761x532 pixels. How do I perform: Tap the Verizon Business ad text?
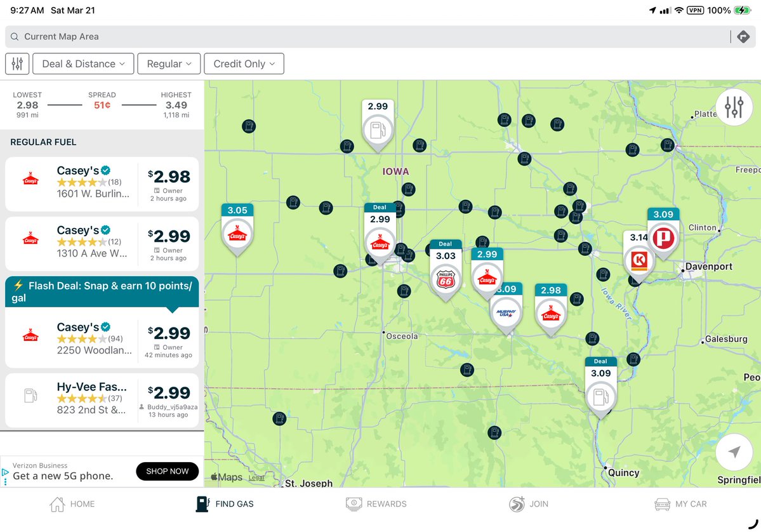[x=40, y=465]
